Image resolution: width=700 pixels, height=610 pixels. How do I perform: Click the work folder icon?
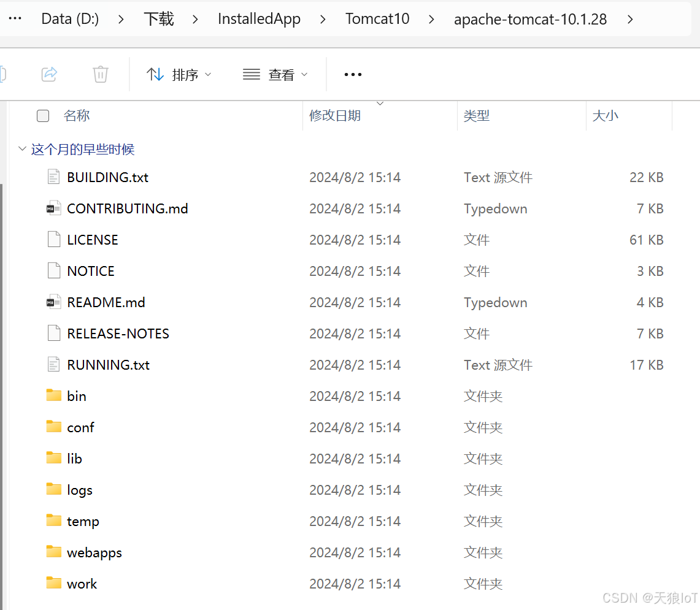tap(53, 583)
